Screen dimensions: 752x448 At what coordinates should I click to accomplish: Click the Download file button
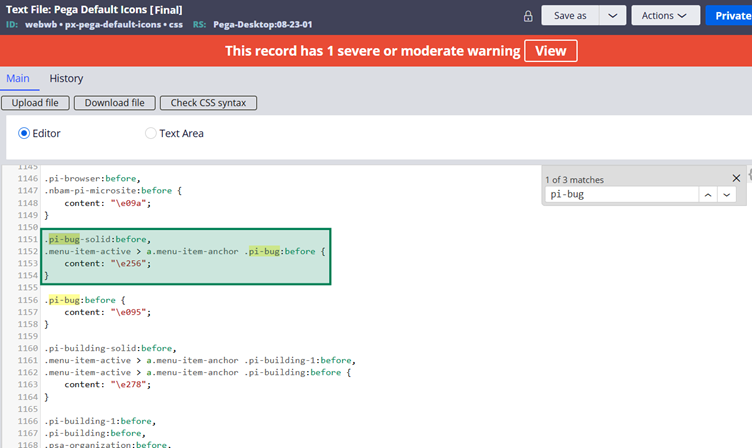pyautogui.click(x=113, y=103)
